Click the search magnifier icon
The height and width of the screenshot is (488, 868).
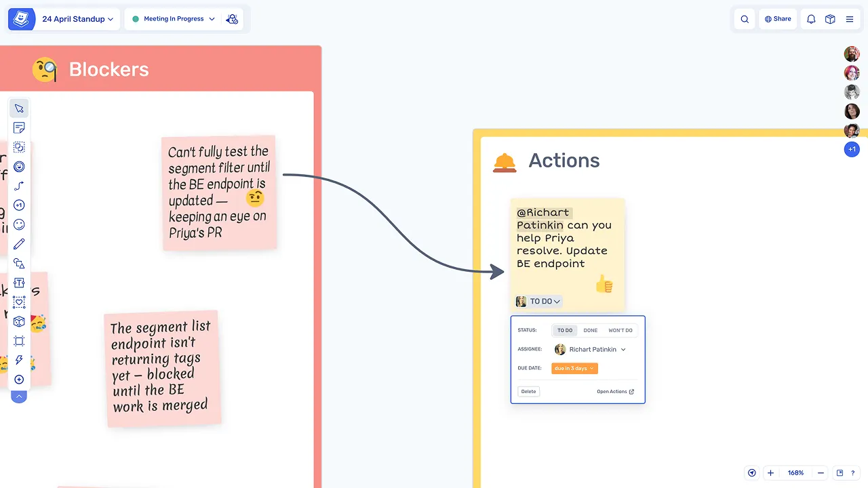pos(745,19)
